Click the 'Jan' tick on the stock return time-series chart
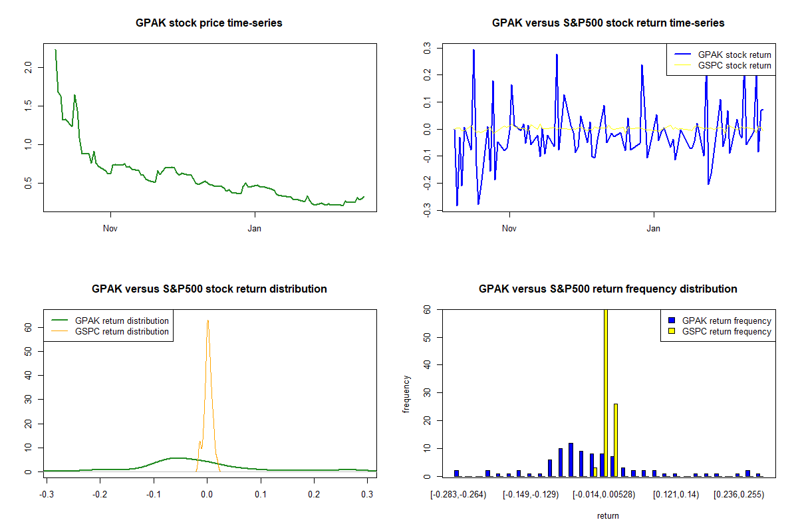Image resolution: width=798 pixels, height=532 pixels. click(654, 229)
